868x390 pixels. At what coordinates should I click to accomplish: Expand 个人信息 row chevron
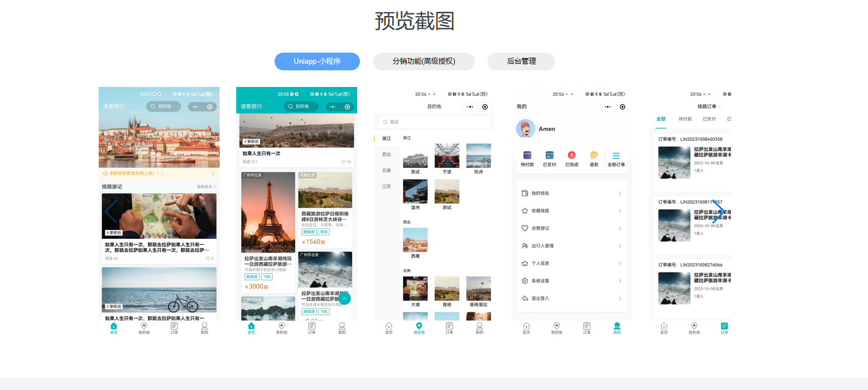[620, 263]
